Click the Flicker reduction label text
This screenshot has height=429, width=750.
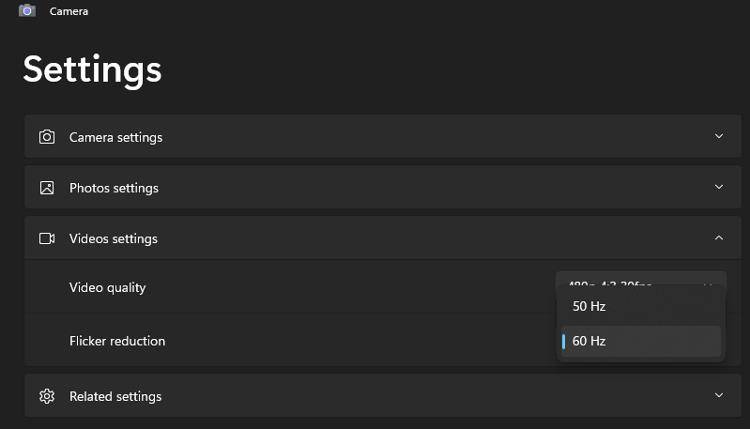click(117, 341)
